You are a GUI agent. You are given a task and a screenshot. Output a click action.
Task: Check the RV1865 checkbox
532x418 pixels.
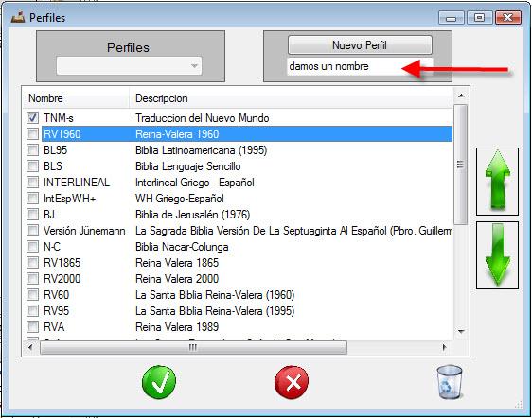(x=32, y=262)
